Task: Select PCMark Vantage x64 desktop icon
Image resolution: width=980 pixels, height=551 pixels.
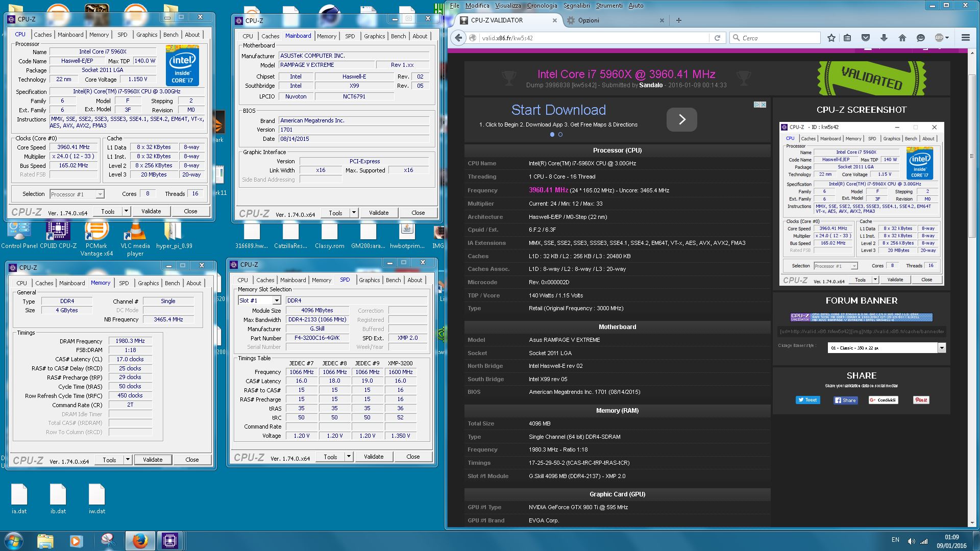Action: (96, 239)
